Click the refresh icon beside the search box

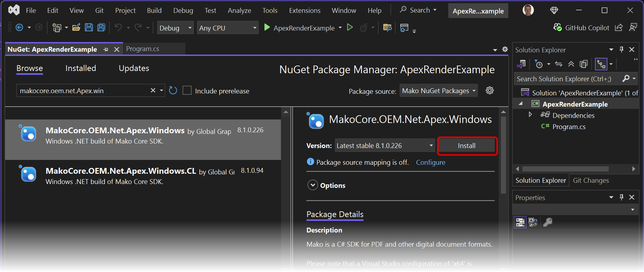click(173, 91)
